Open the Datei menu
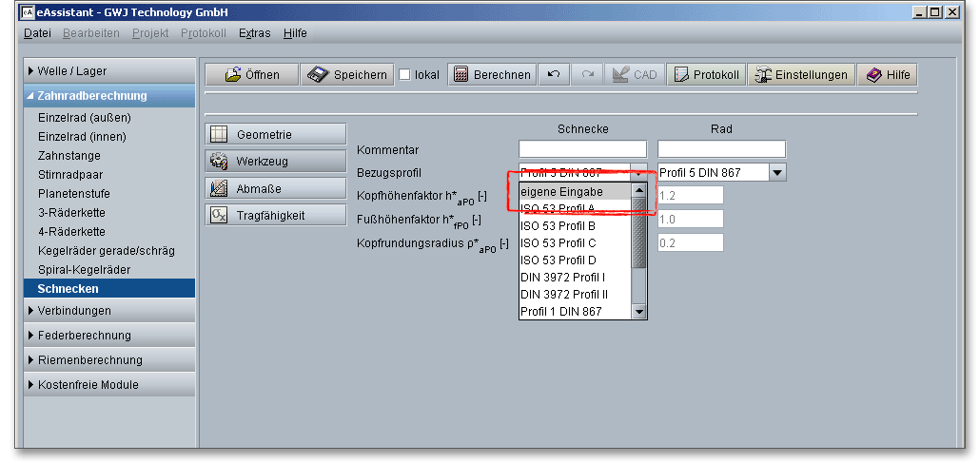 [x=37, y=33]
